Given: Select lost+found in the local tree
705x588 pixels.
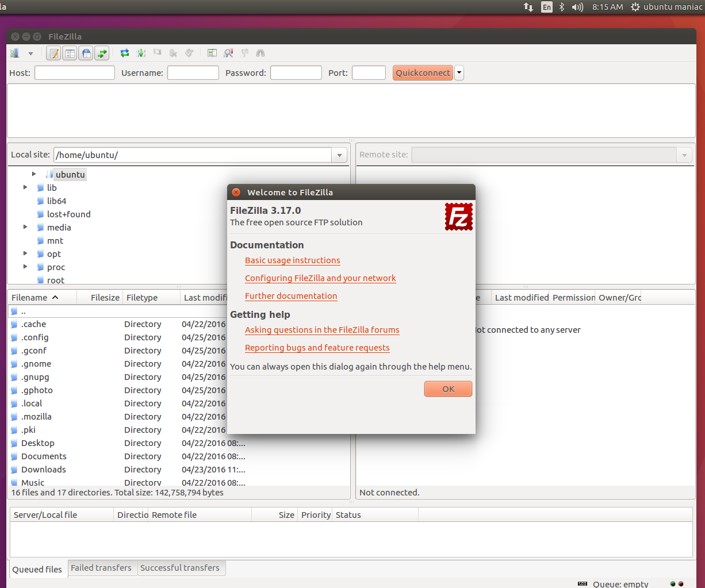Looking at the screenshot, I should point(68,214).
